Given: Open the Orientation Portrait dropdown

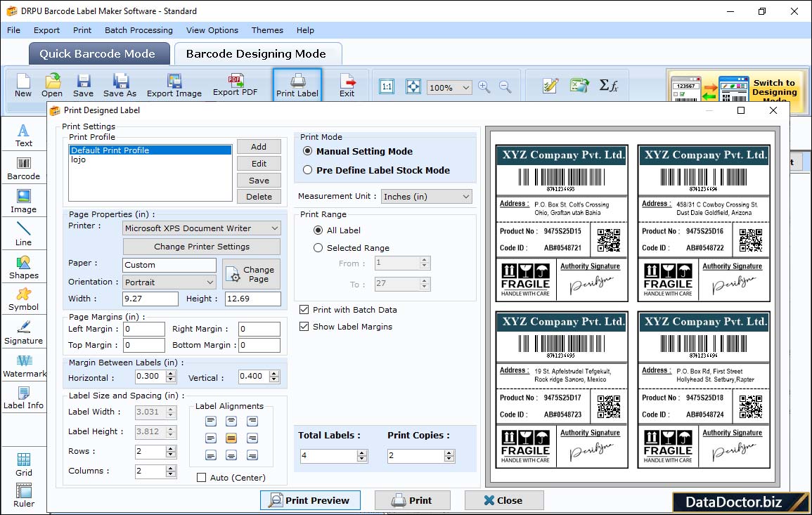Looking at the screenshot, I should tap(169, 282).
